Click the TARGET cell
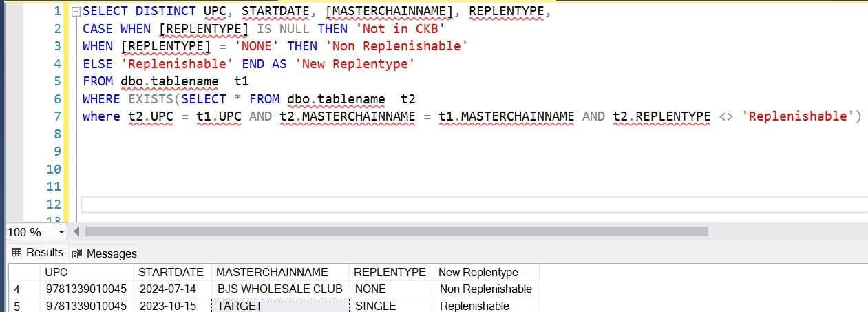This screenshot has width=868, height=312. [x=280, y=305]
